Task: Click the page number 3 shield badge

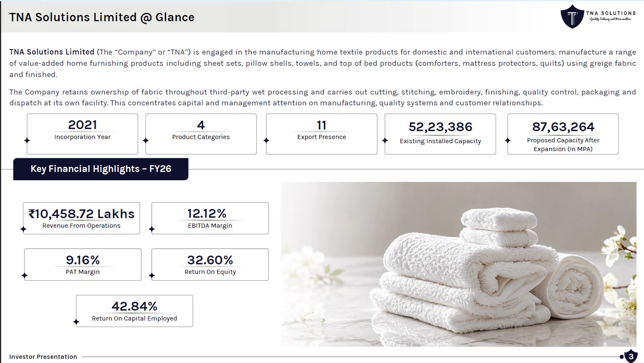Action: point(631,356)
